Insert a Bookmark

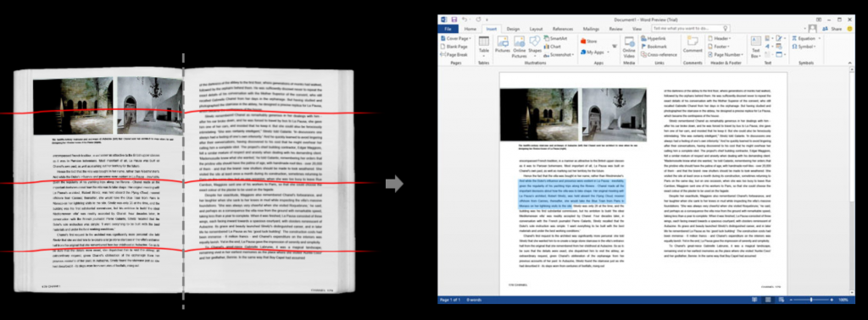tap(654, 47)
